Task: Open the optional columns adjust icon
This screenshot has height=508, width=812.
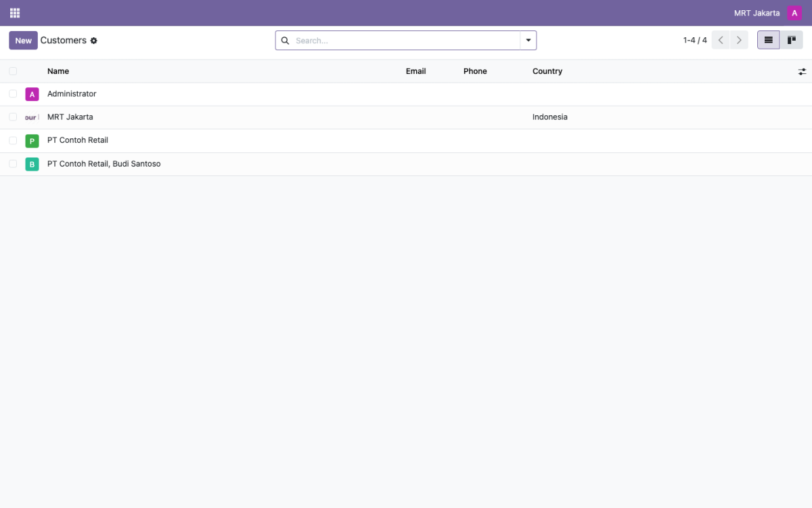Action: coord(802,71)
